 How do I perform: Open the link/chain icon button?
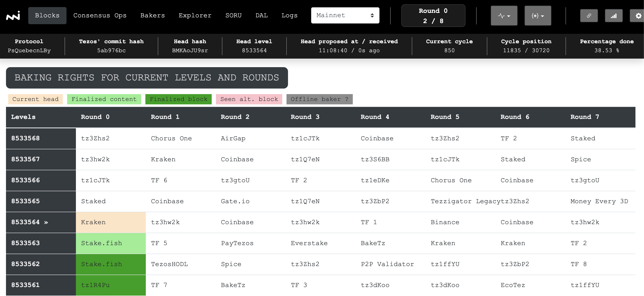(589, 16)
